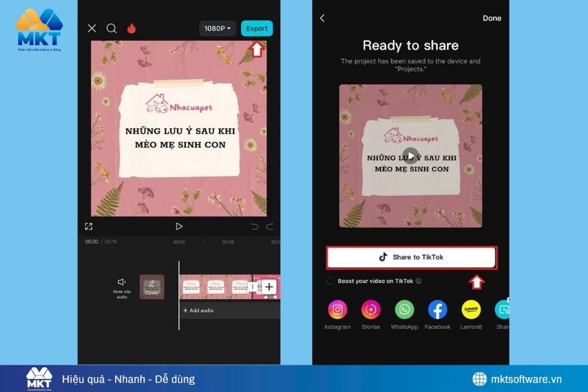Share the video to Lemon8
This screenshot has height=392, width=588.
click(471, 309)
